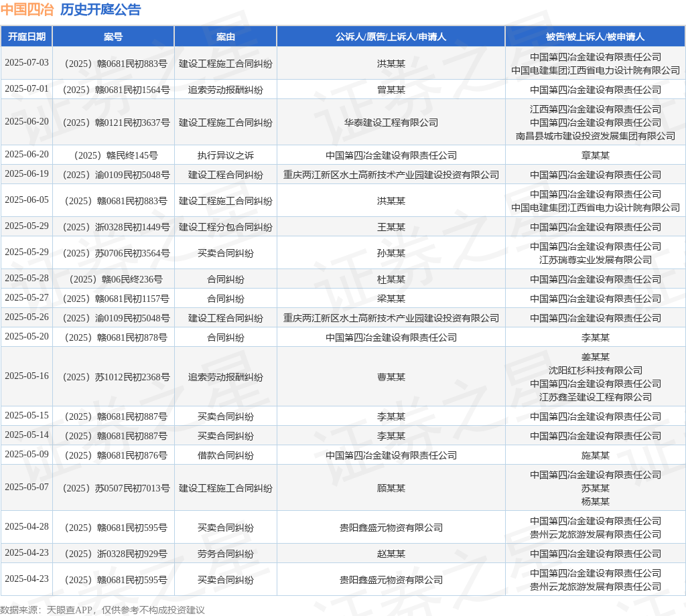
Task: Select the date 2025-07-01
Action: (x=27, y=89)
